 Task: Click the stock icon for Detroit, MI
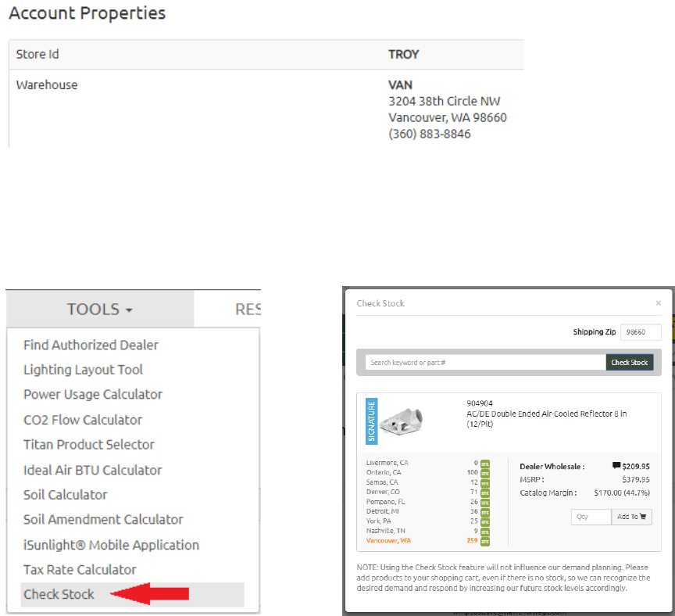[485, 512]
